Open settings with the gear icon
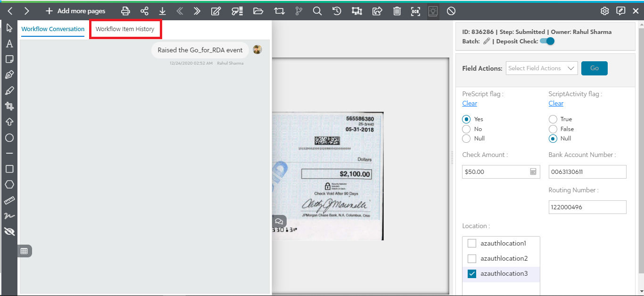Viewport: 644px width, 296px height. [604, 11]
